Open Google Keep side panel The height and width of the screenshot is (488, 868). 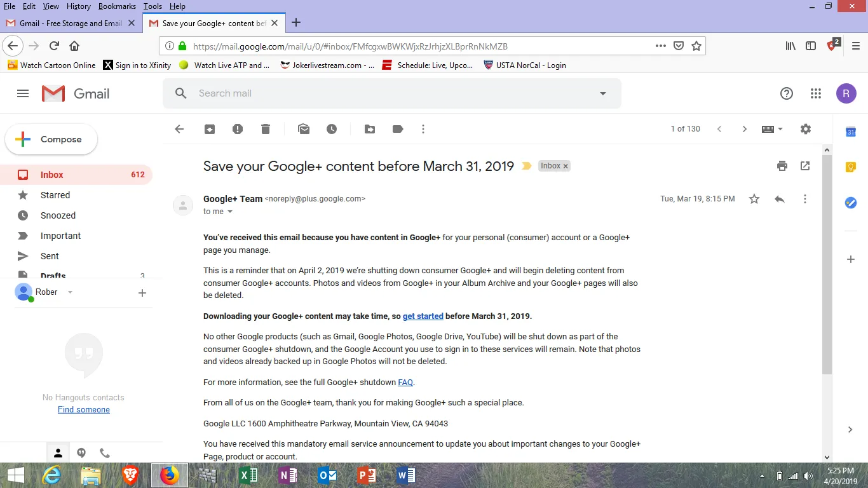pyautogui.click(x=851, y=167)
